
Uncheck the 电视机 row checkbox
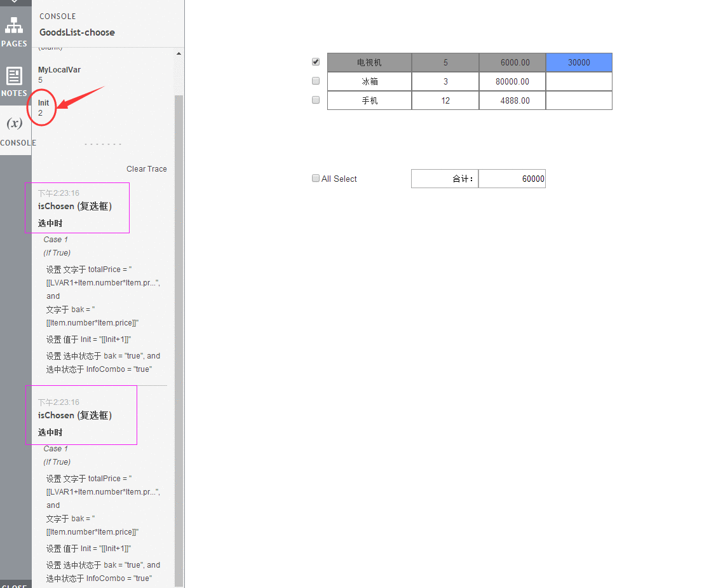316,62
